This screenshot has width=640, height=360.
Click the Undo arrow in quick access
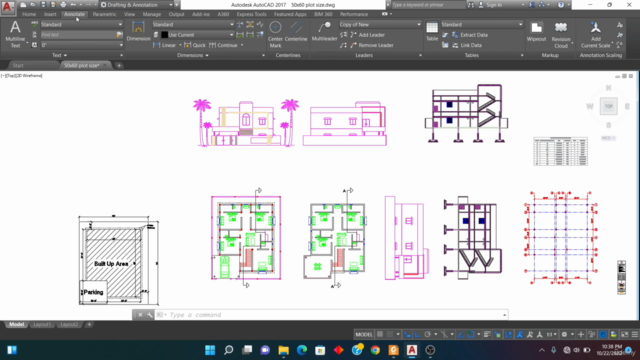[73, 5]
